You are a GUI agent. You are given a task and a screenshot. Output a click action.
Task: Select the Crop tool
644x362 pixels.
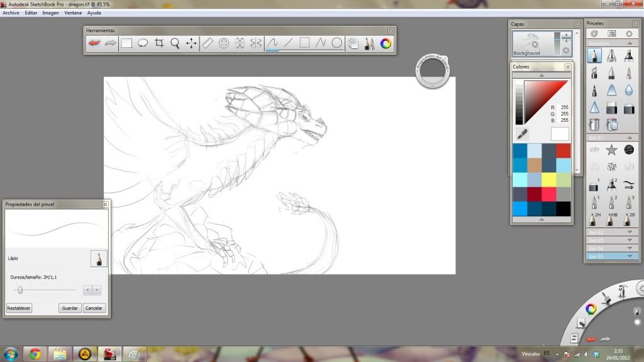pos(159,43)
